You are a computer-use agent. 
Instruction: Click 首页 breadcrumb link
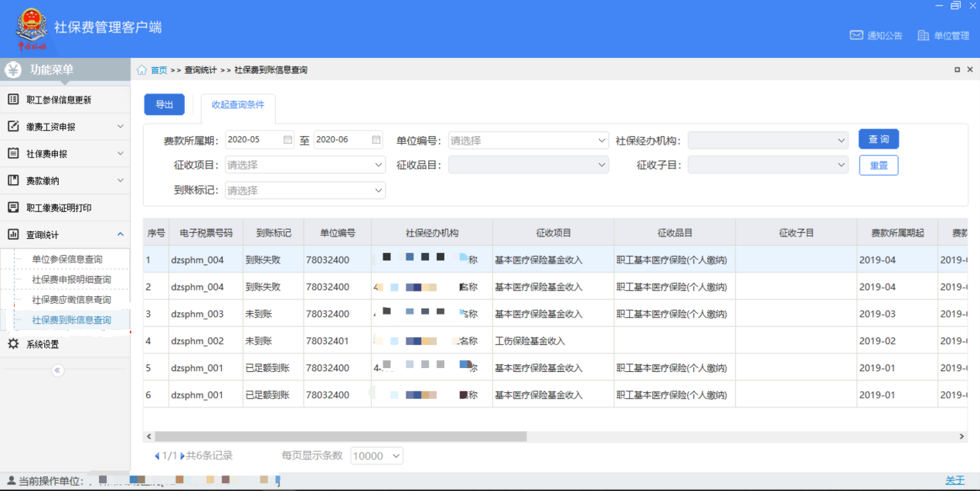click(x=158, y=70)
